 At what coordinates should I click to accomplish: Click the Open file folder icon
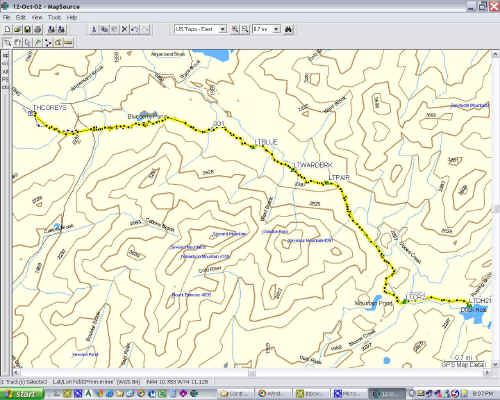point(17,29)
